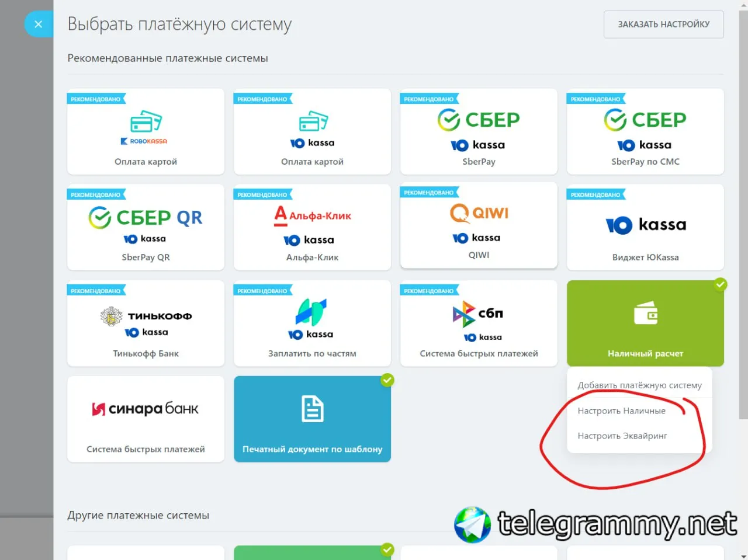The height and width of the screenshot is (560, 748).
Task: Click the scrollbar down arrow
Action: [743, 555]
